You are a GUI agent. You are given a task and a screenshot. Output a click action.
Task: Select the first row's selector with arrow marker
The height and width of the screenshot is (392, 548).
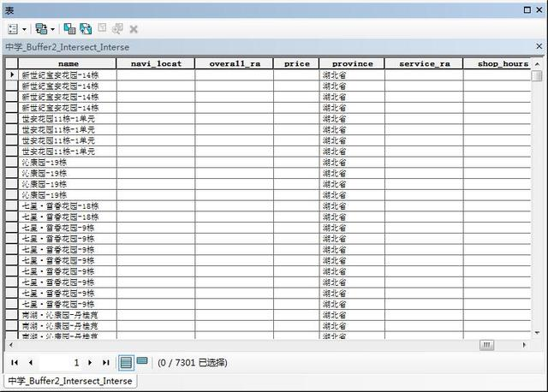[12, 74]
